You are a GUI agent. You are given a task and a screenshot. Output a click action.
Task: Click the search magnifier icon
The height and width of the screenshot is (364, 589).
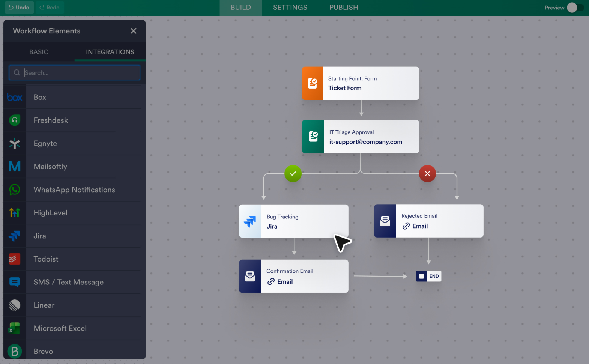click(x=17, y=73)
